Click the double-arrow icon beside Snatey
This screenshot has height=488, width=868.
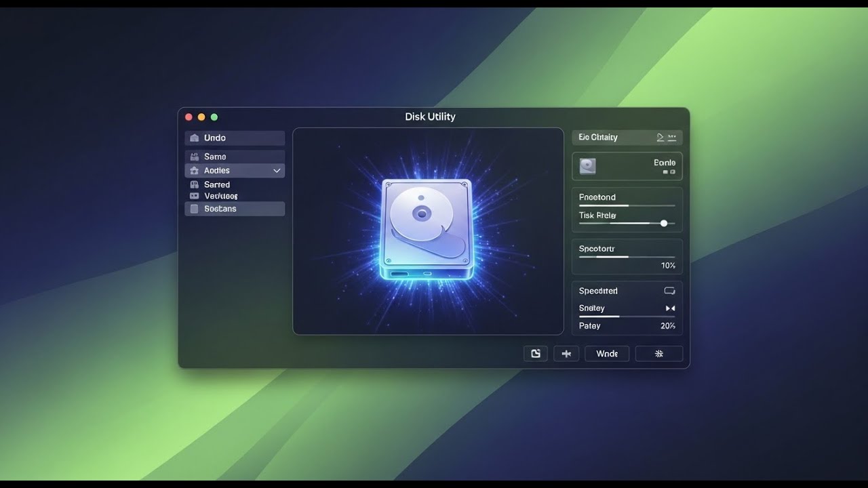click(670, 308)
